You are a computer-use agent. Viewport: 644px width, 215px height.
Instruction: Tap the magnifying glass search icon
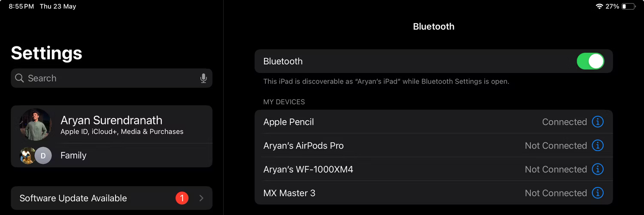[x=19, y=78]
